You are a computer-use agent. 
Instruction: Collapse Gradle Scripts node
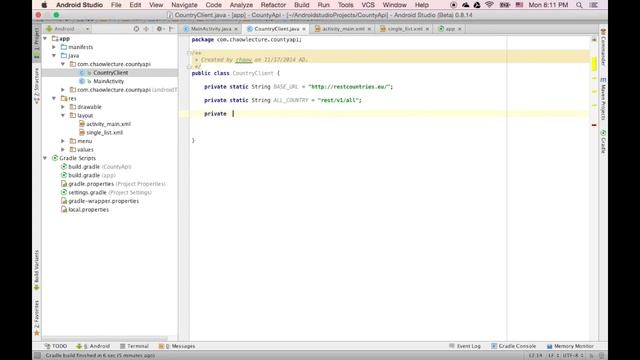click(x=45, y=158)
